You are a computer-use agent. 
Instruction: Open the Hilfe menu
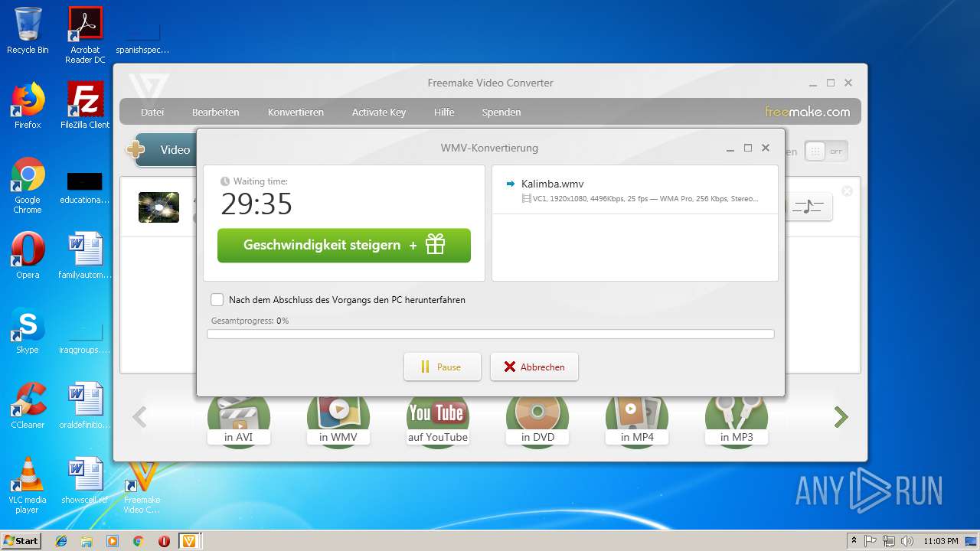point(444,112)
